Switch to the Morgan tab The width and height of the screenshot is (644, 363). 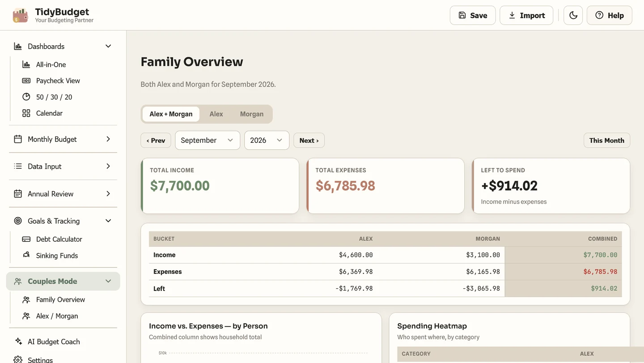tap(252, 114)
